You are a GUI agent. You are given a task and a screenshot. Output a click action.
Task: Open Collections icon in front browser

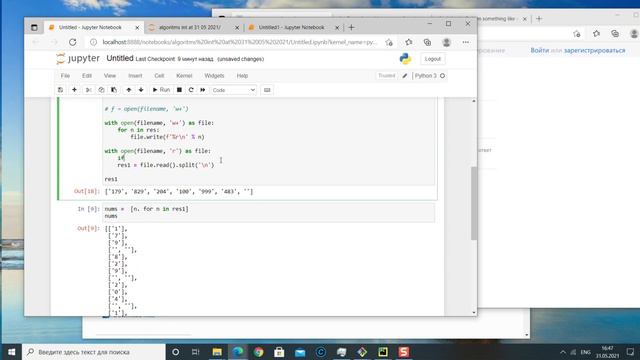click(x=427, y=42)
